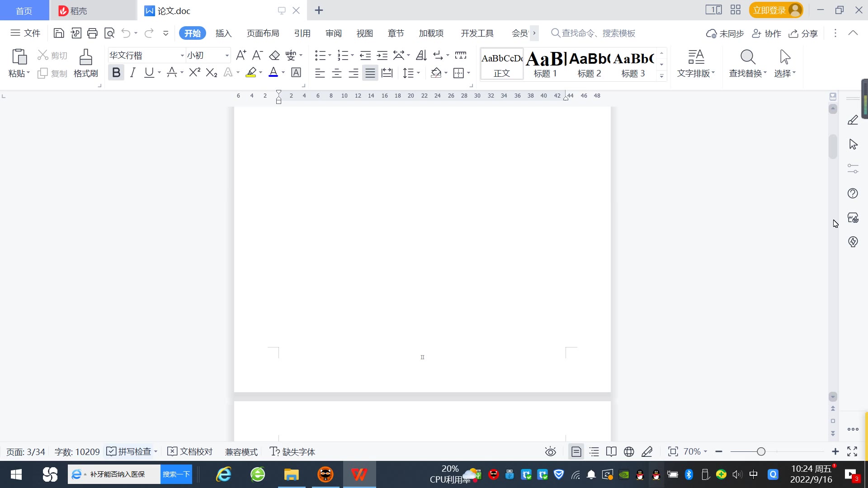Click the 立即登录 login button
This screenshot has width=868, height=488.
[x=776, y=10]
